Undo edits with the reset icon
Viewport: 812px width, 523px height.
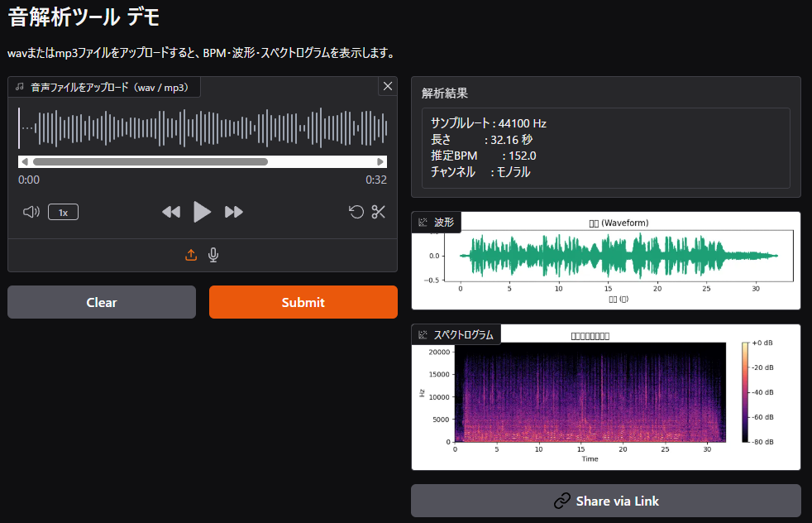coord(356,212)
